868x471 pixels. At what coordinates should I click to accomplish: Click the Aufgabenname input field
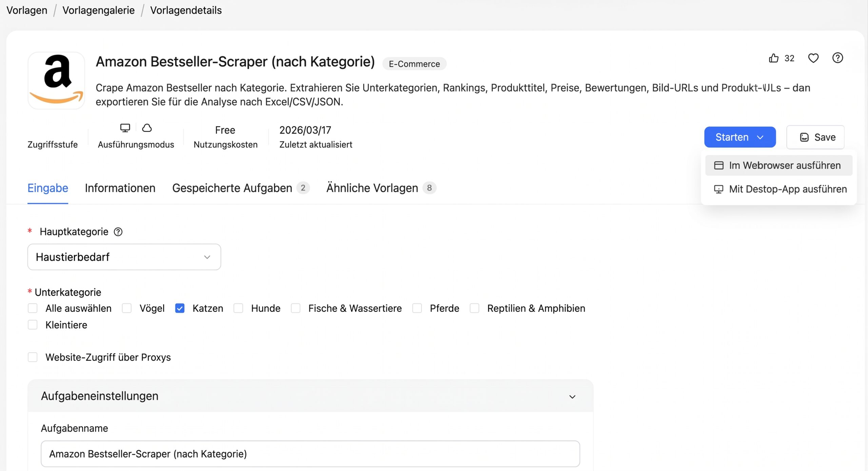(310, 454)
